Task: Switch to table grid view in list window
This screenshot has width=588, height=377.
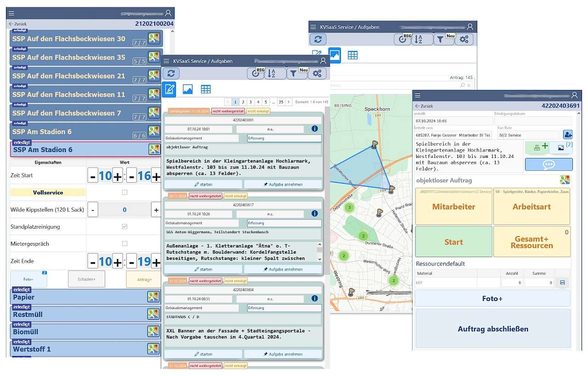Action: 206,89
